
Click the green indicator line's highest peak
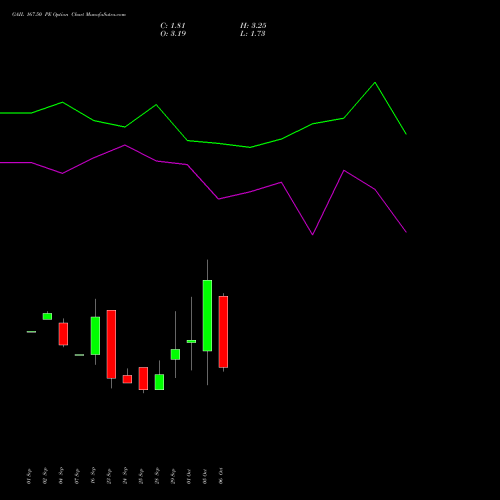pyautogui.click(x=375, y=82)
